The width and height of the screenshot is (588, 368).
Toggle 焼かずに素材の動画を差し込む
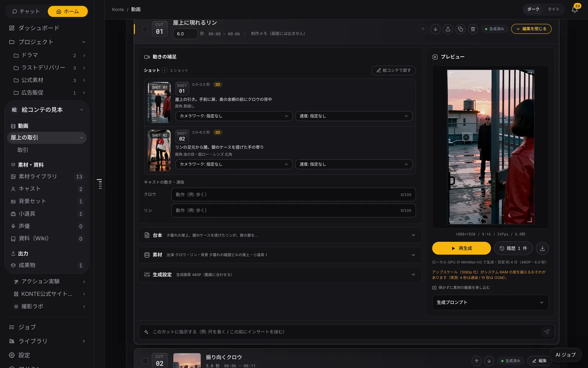461,288
